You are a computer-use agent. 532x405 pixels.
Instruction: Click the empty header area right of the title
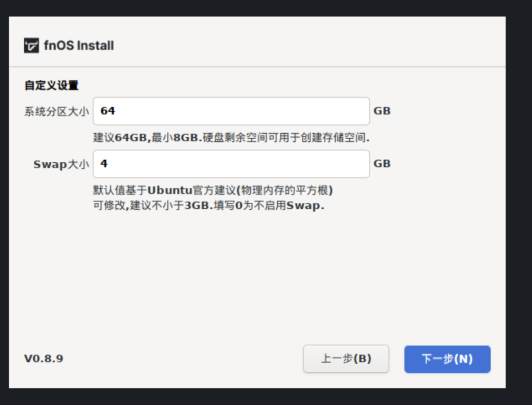coord(307,43)
